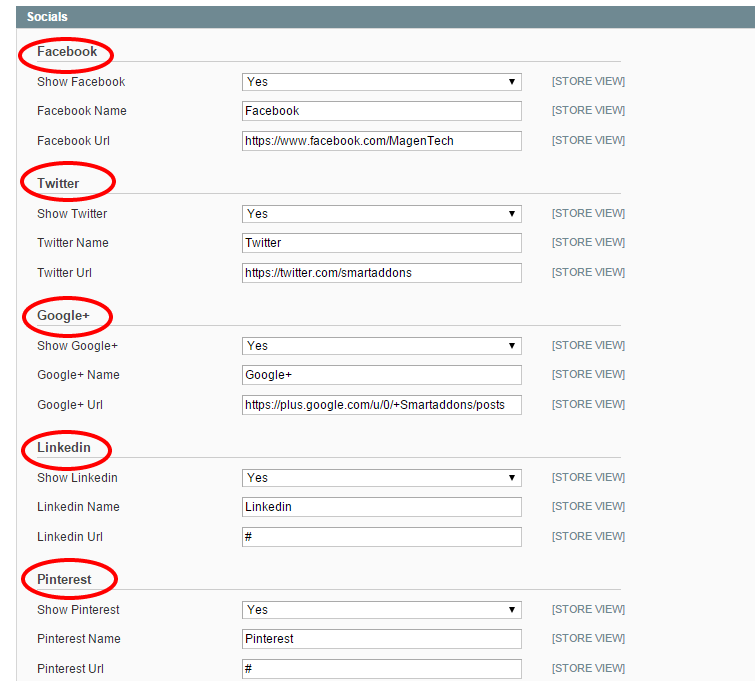The height and width of the screenshot is (681, 755).
Task: Click [STORE VIEW] beside Facebook Name
Action: pos(588,110)
